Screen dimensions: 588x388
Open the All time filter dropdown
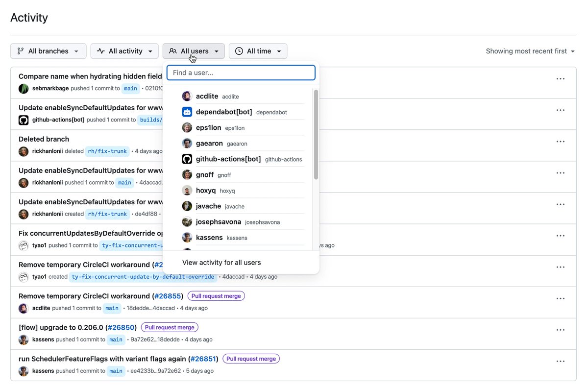[258, 51]
